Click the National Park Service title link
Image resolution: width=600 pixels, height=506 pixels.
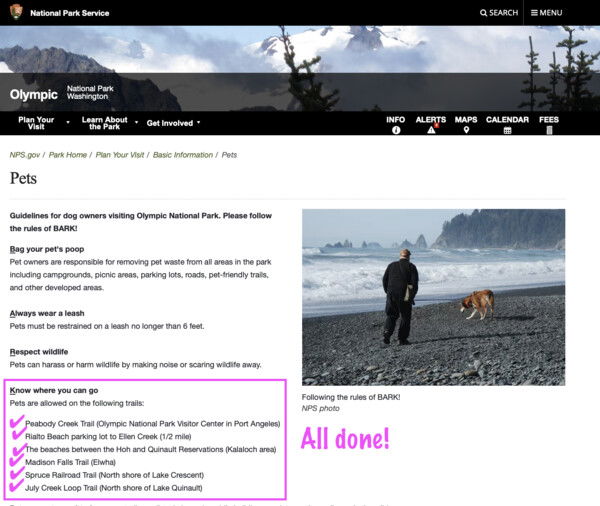70,13
